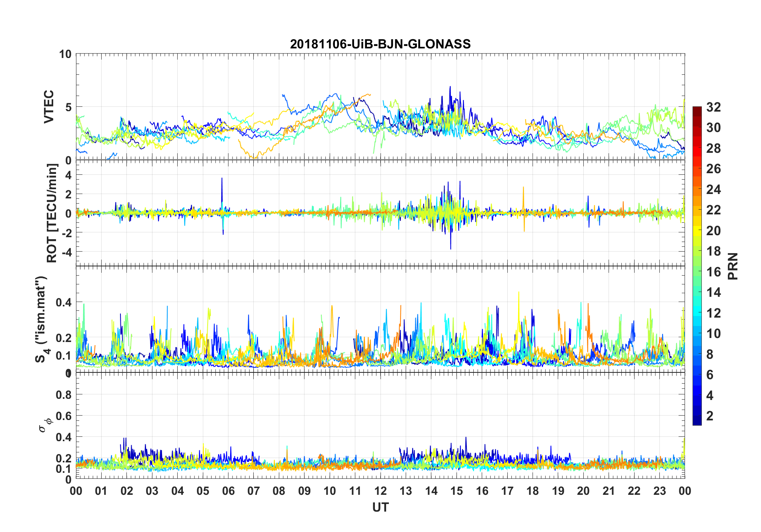The width and height of the screenshot is (761, 532).
Task: Click ROT y-axis tick label 4
Action: tap(68, 175)
